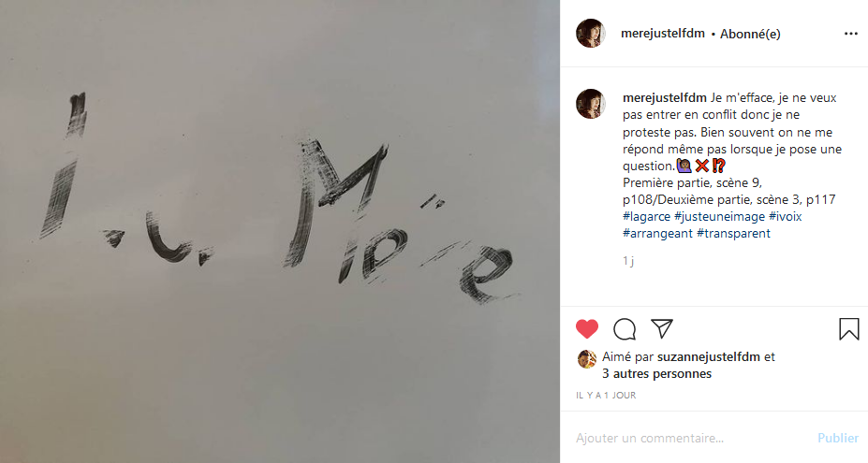The image size is (868, 463).
Task: Click the Publier button
Action: point(838,438)
